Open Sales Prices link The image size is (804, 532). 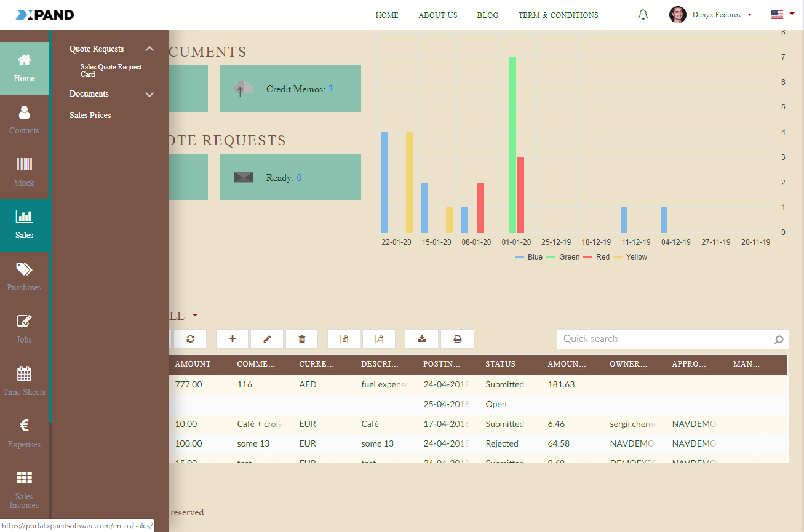pos(90,115)
